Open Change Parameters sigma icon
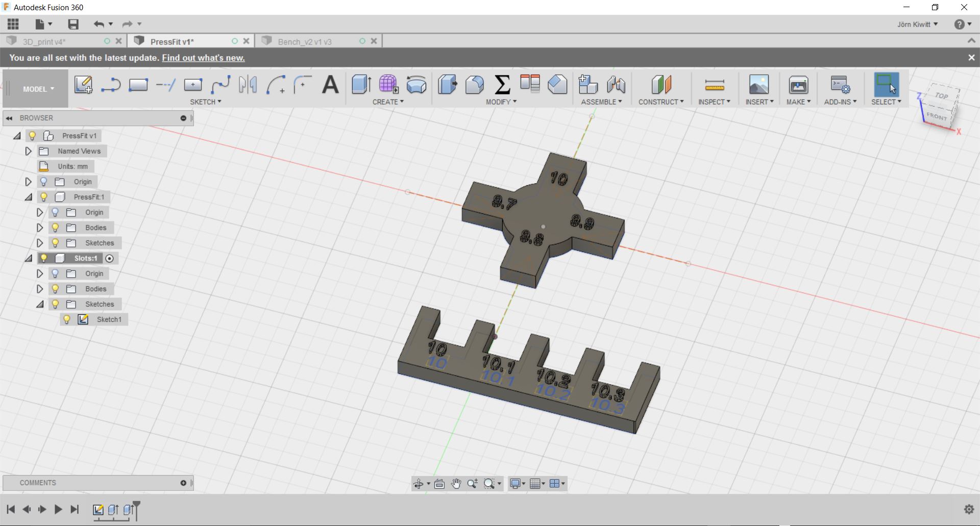Screen dimensions: 980x526 [502, 85]
